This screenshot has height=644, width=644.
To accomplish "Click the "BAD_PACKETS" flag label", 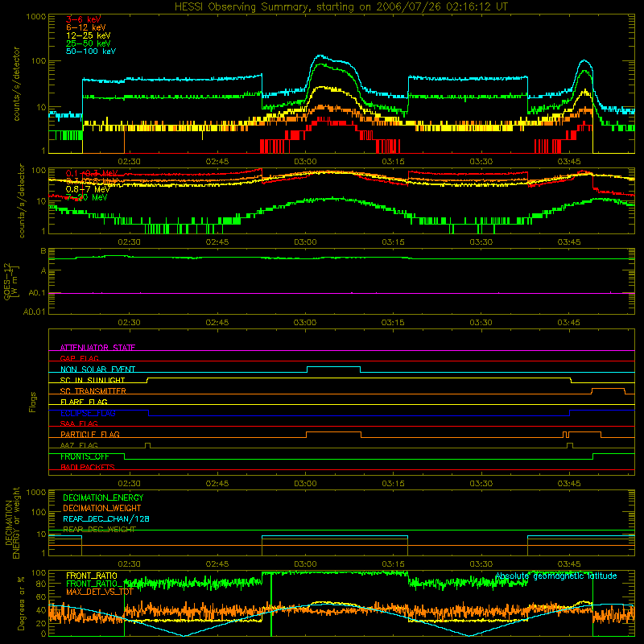I will coord(88,467).
